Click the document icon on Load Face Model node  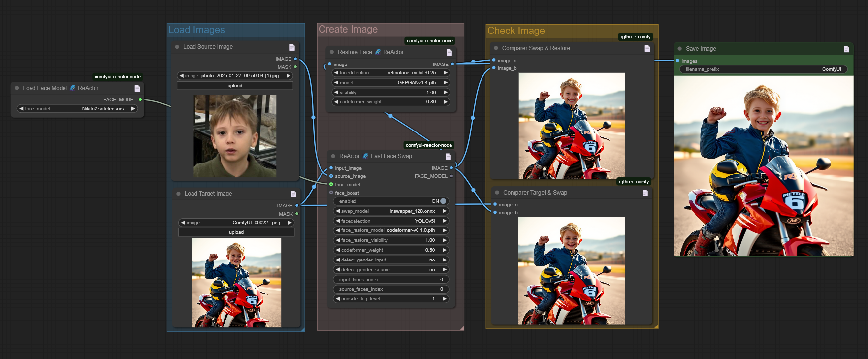(x=137, y=88)
